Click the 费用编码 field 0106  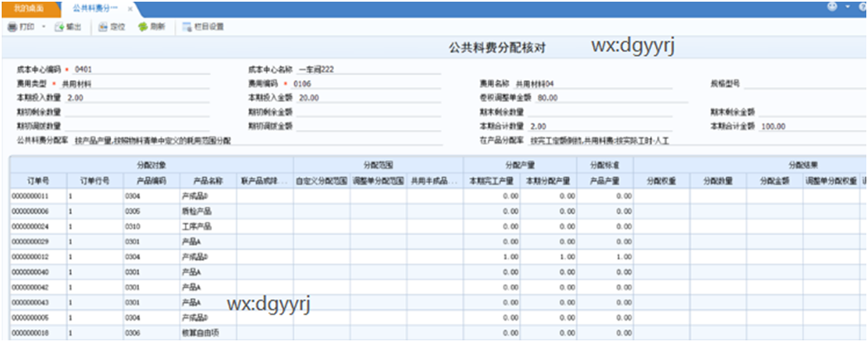coord(366,84)
